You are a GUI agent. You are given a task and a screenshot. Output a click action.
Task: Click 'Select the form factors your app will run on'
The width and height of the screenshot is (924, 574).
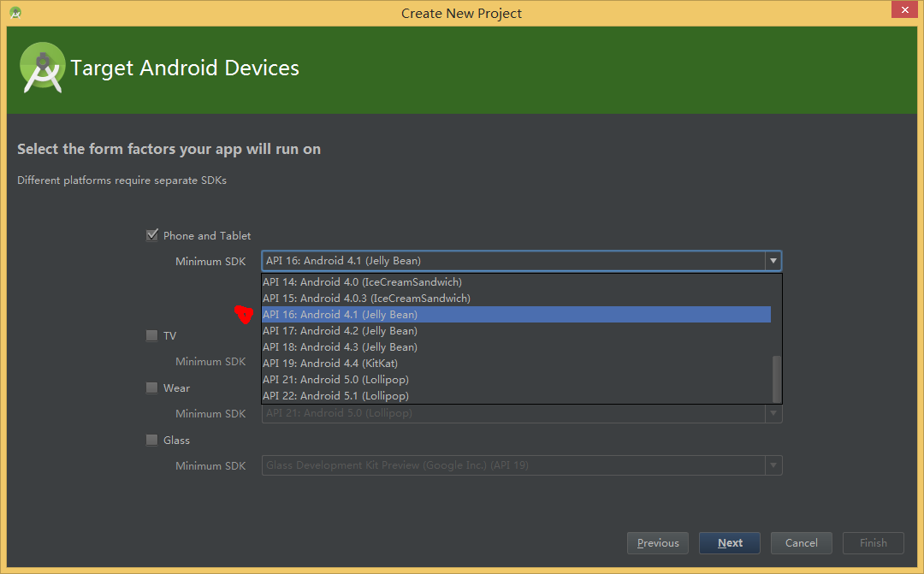coord(169,149)
